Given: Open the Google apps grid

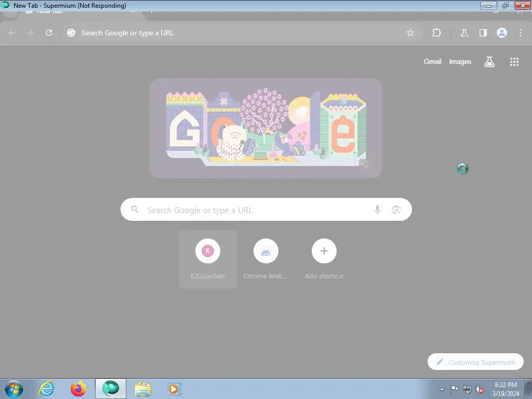Looking at the screenshot, I should pos(514,61).
